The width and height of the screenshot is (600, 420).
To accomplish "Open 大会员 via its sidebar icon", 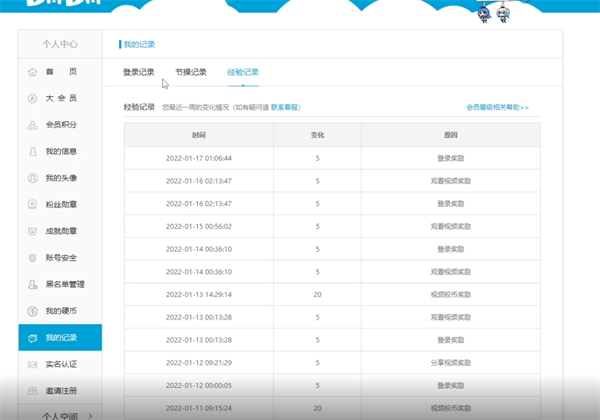I will pyautogui.click(x=33, y=98).
